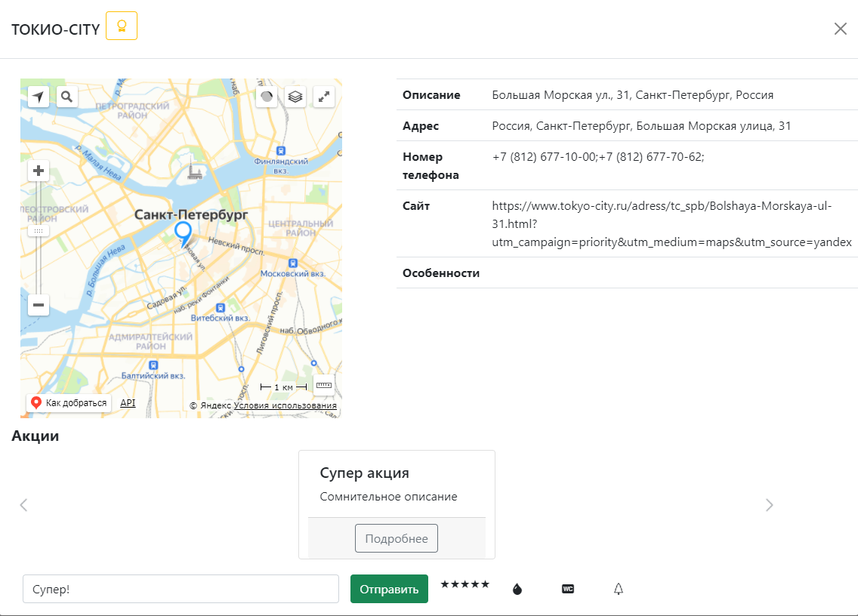
Task: Focus the comment field containing Супер!
Action: click(x=181, y=589)
